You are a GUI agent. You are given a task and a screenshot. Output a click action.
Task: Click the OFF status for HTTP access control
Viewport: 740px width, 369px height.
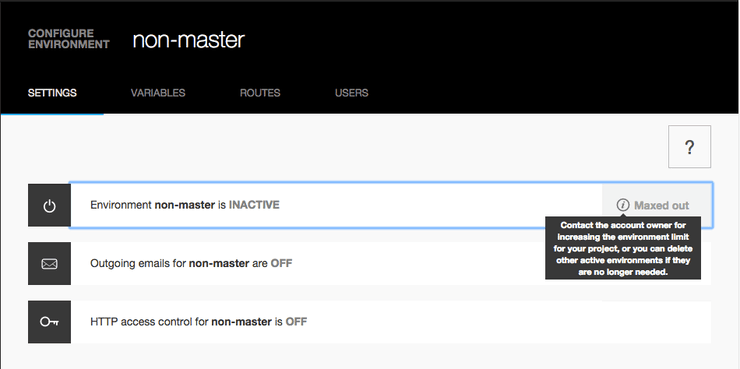296,322
